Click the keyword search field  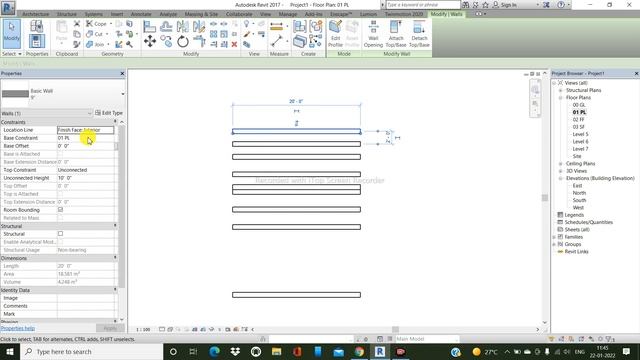point(423,5)
